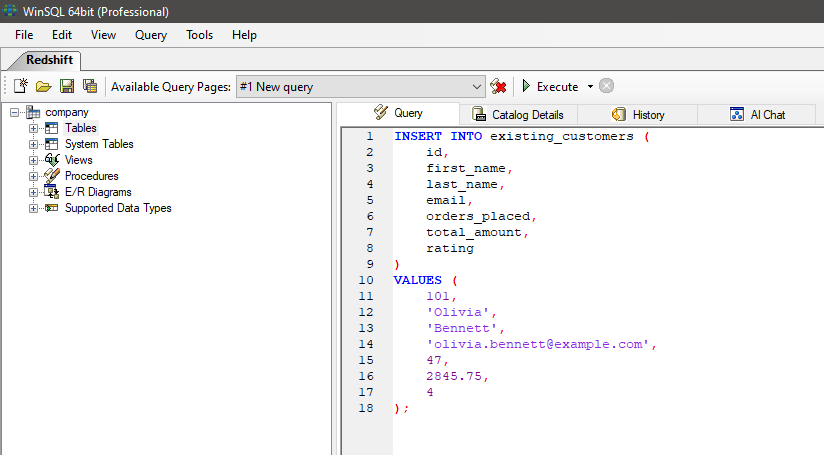
Task: Open the File menu
Action: click(24, 35)
